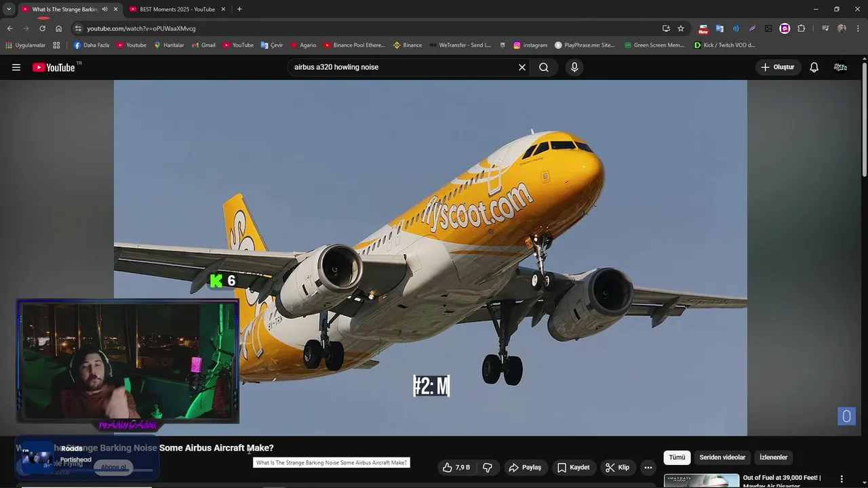Open Binance Pool Ethere... bookmark
The width and height of the screenshot is (868, 488).
pyautogui.click(x=354, y=45)
